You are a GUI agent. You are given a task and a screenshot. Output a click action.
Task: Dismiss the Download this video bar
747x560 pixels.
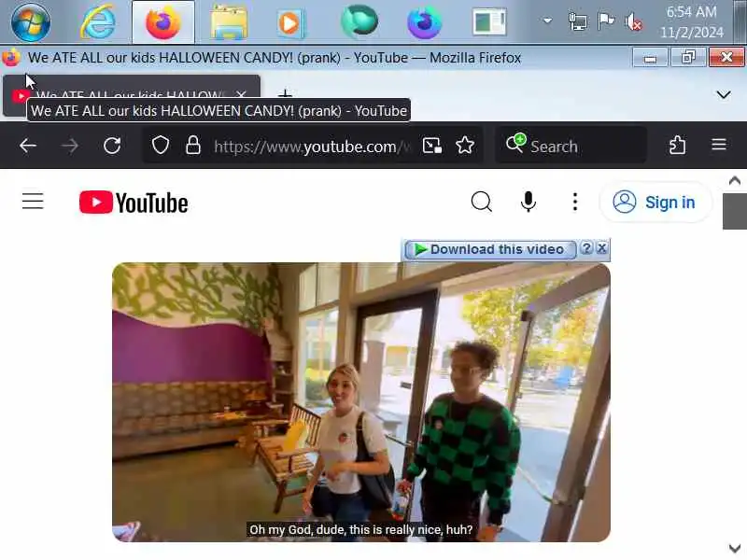[601, 248]
